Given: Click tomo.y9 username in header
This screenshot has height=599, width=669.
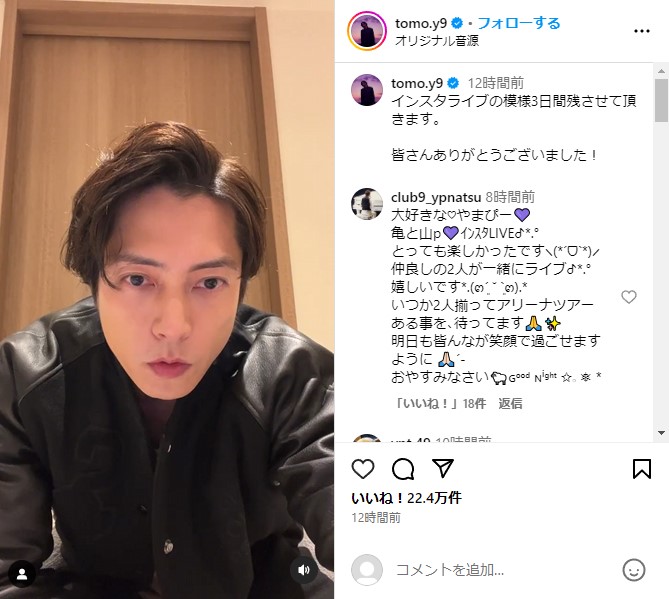Looking at the screenshot, I should (421, 23).
